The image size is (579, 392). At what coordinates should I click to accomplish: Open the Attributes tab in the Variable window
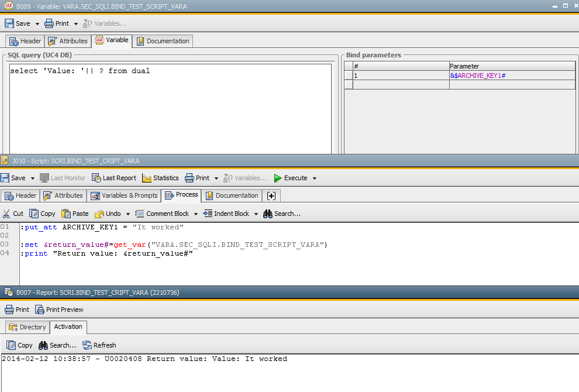pyautogui.click(x=68, y=41)
